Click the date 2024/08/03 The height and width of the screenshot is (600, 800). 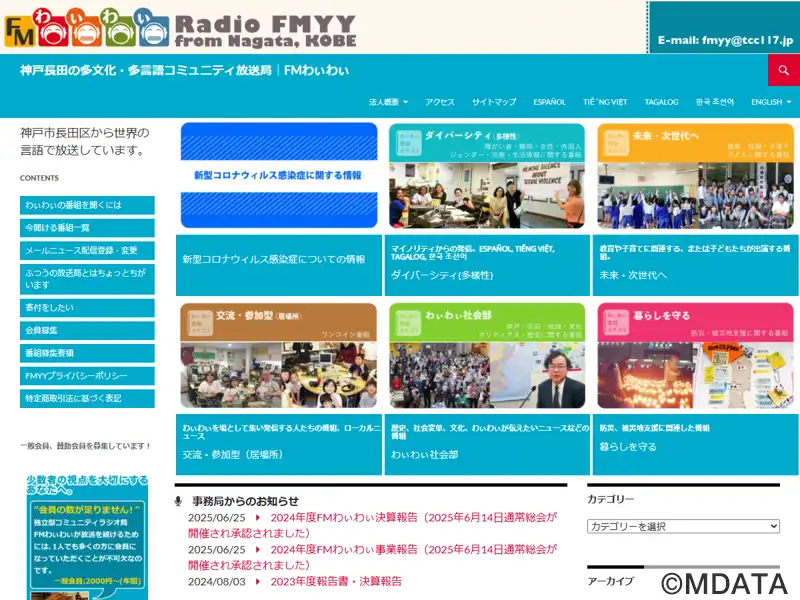pos(217,581)
